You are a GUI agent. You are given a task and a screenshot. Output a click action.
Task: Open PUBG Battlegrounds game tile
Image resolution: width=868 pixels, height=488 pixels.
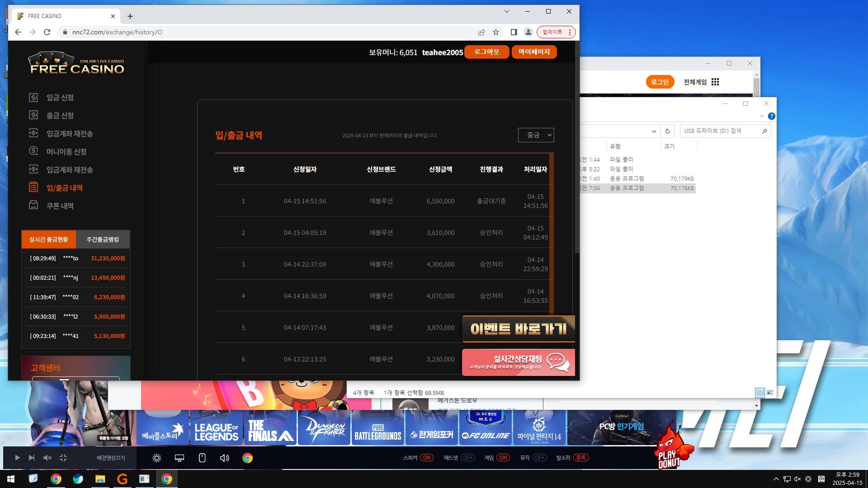pyautogui.click(x=378, y=427)
